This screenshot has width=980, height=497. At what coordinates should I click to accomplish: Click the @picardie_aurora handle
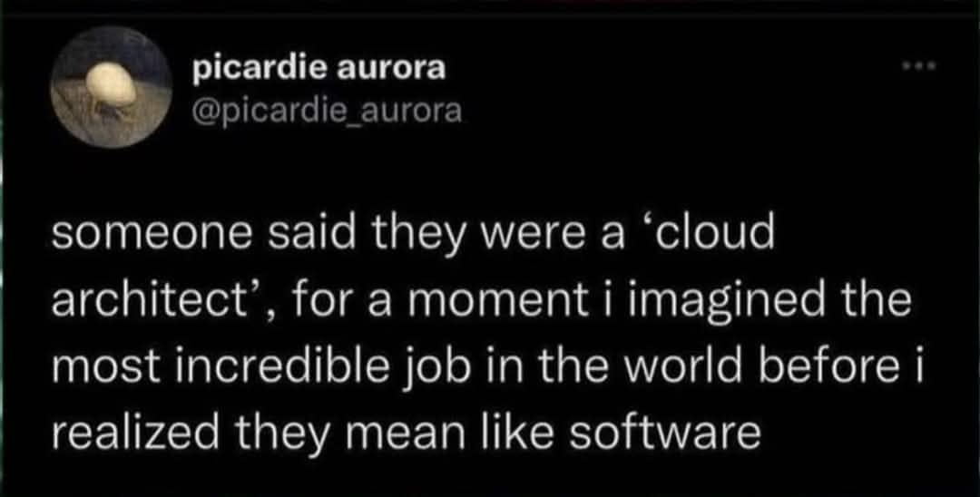point(327,111)
